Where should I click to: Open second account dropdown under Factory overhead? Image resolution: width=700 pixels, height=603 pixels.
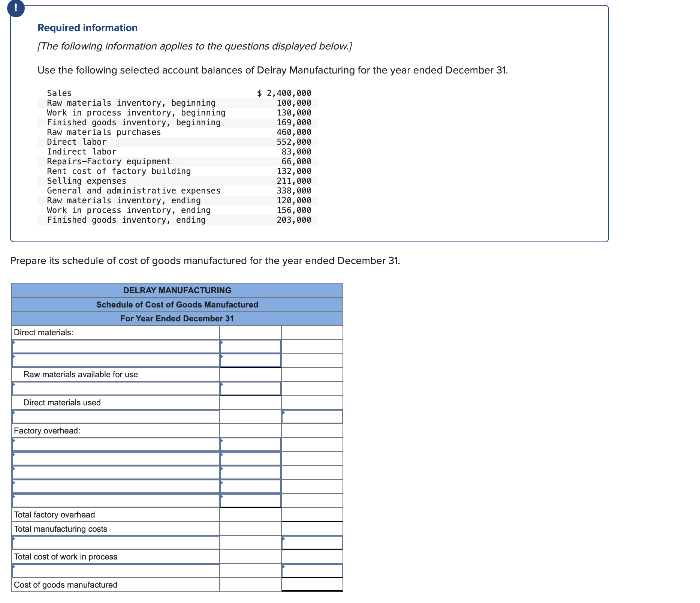pyautogui.click(x=115, y=459)
